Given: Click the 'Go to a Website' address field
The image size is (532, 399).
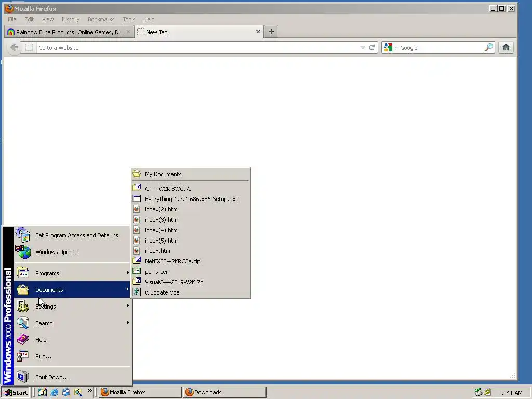Looking at the screenshot, I should (x=198, y=48).
